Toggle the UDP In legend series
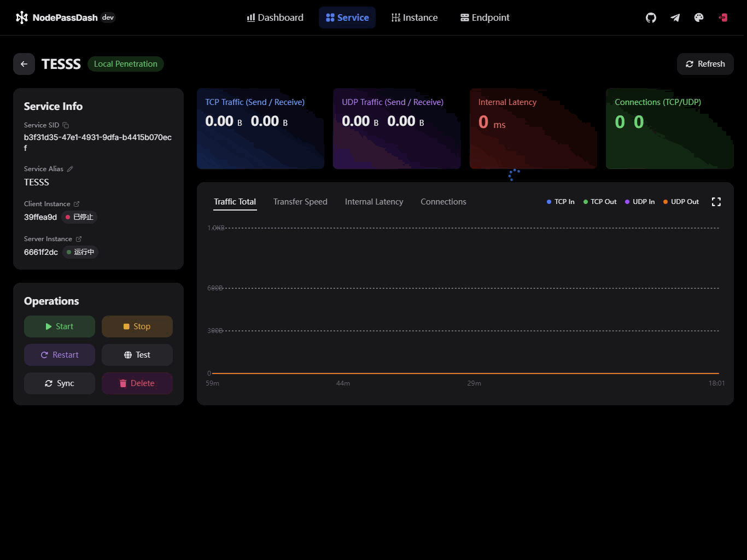747x560 pixels. pos(640,202)
